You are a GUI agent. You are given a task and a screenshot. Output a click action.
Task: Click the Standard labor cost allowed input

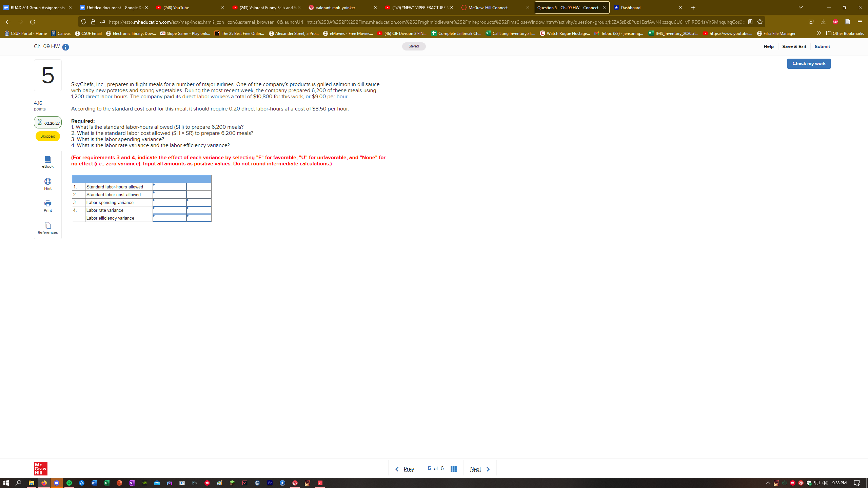(x=170, y=195)
